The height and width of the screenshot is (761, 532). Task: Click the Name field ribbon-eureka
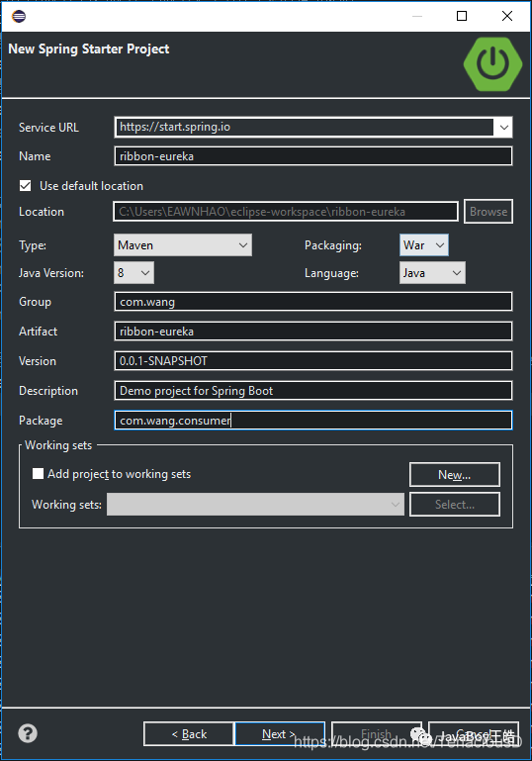tap(313, 156)
